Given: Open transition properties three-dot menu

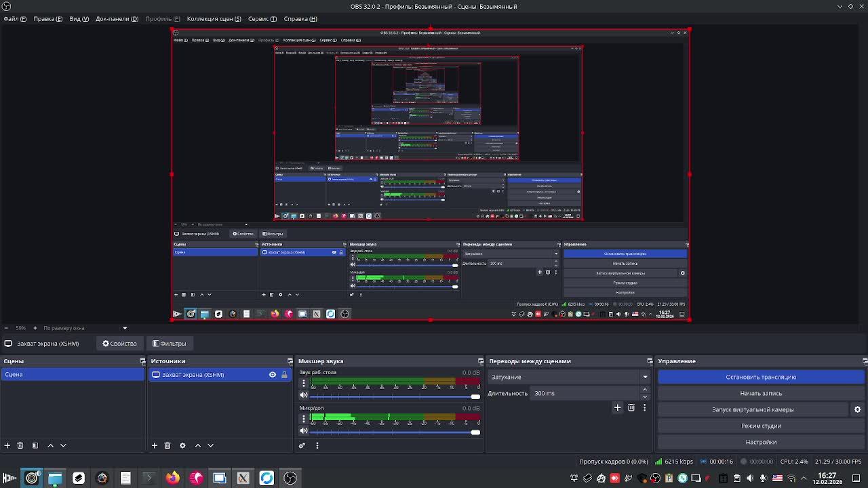Looking at the screenshot, I should 644,407.
